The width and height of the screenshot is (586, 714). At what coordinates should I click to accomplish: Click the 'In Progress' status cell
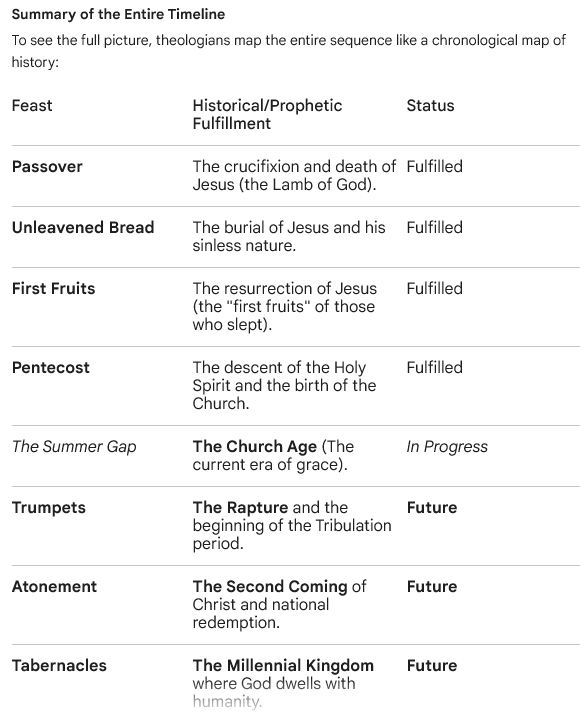tap(447, 447)
